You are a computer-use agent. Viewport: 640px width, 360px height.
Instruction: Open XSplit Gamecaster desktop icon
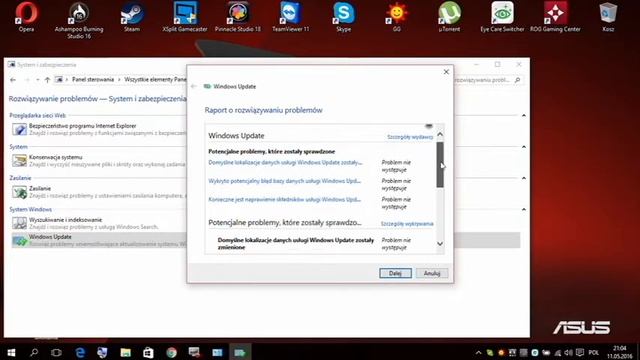coord(185,17)
